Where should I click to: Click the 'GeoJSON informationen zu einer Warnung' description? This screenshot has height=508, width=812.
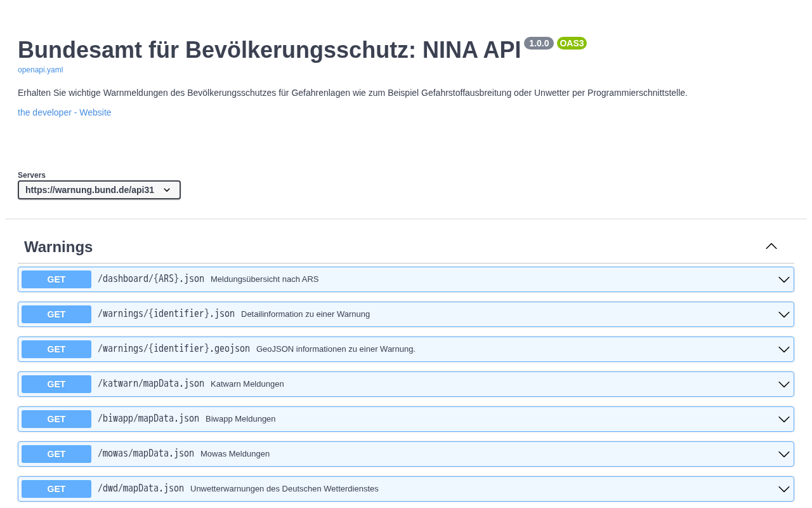point(336,349)
